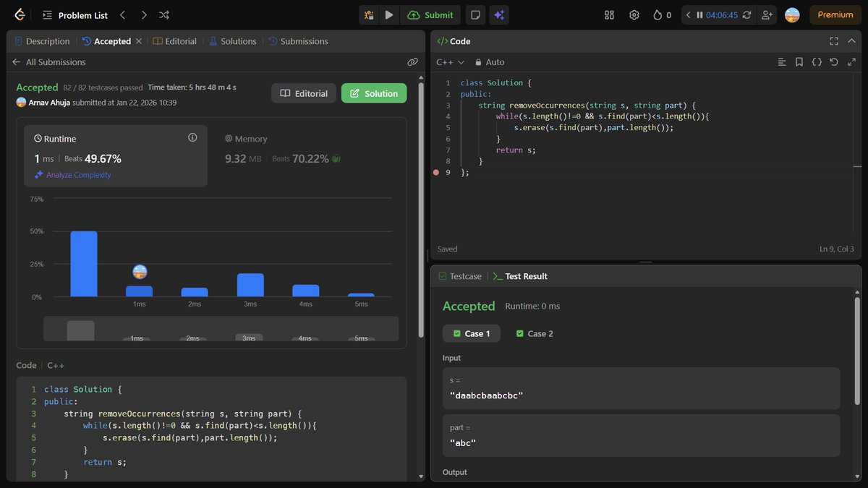Click Analyze Complexity link
868x488 pixels.
(x=72, y=175)
